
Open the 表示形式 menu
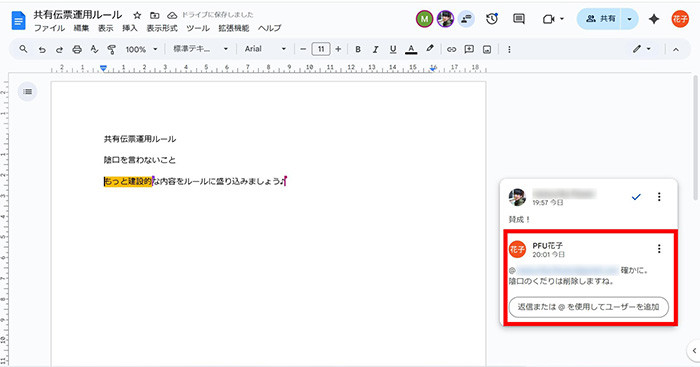[x=162, y=28]
